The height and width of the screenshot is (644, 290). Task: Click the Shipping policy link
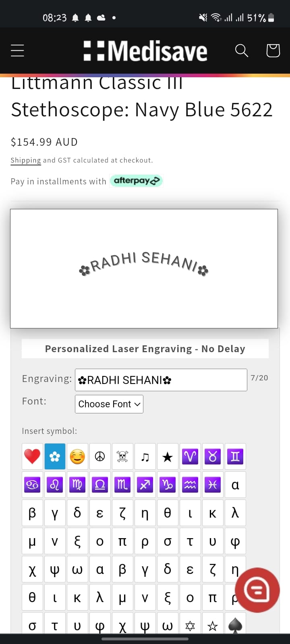(x=26, y=160)
